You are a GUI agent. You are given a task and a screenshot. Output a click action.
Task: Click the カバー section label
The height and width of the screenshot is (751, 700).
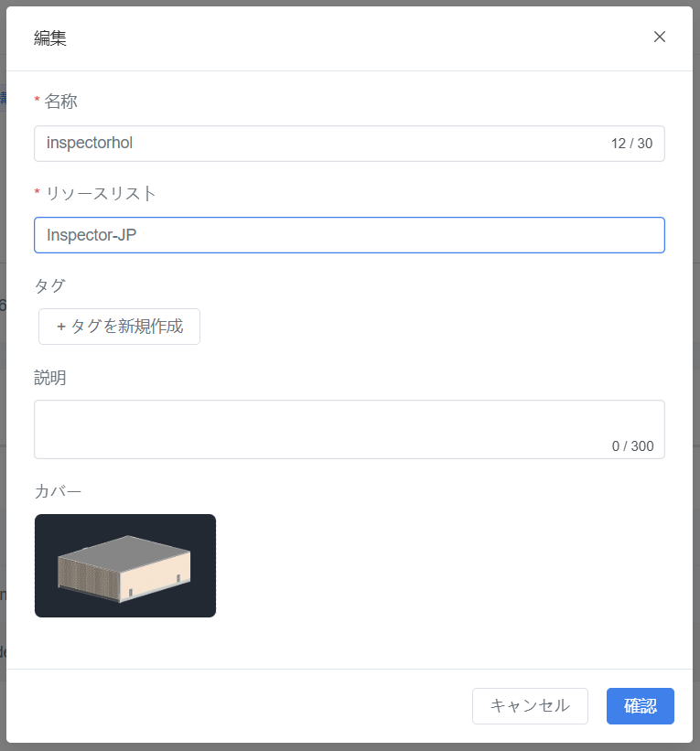pyautogui.click(x=58, y=491)
